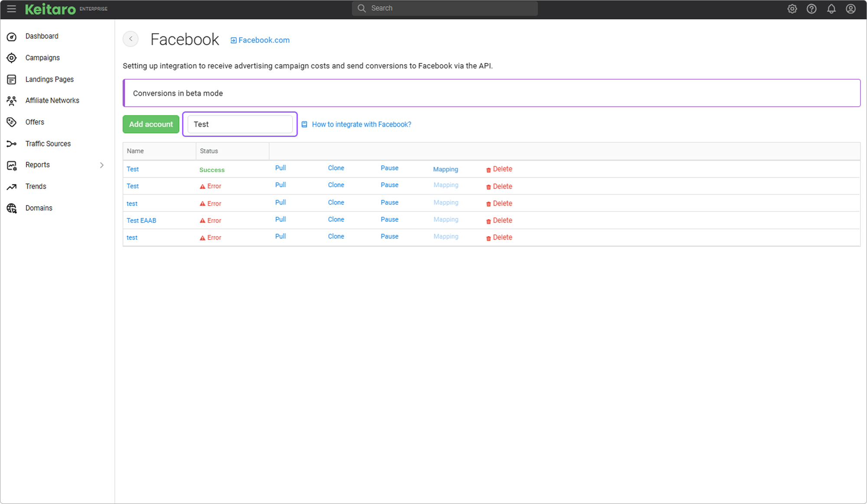Image resolution: width=867 pixels, height=504 pixels.
Task: Click the error warning triangle in Test EAAB row
Action: (x=202, y=221)
